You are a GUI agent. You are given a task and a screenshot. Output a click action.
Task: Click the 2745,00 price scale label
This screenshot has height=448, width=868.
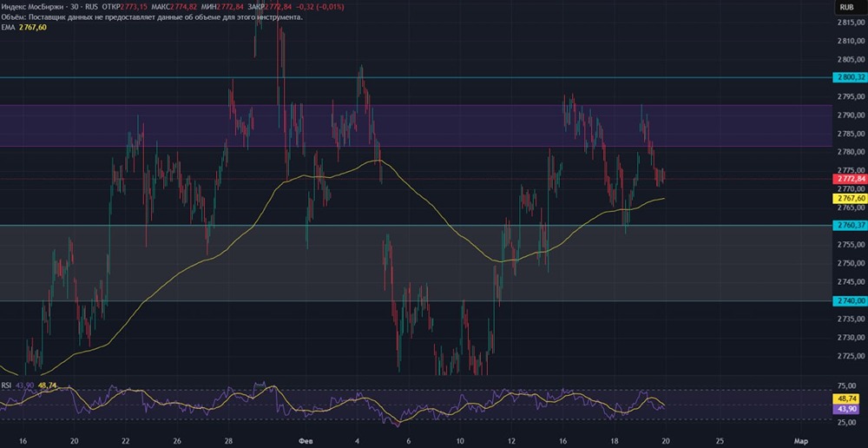(x=851, y=282)
